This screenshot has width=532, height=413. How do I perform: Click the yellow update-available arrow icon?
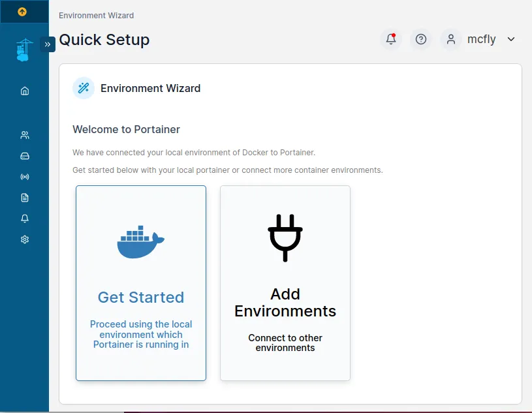[x=22, y=12]
